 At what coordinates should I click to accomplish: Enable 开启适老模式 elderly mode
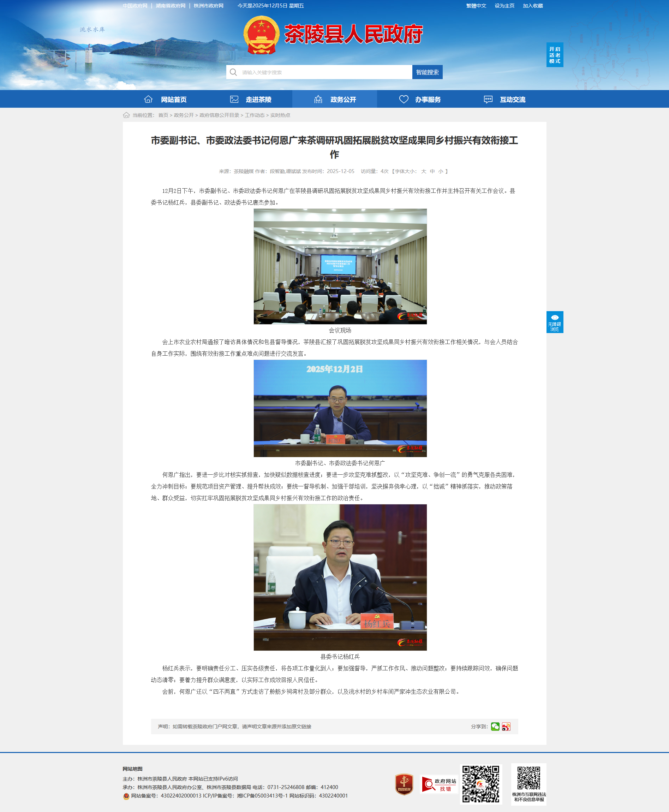555,55
